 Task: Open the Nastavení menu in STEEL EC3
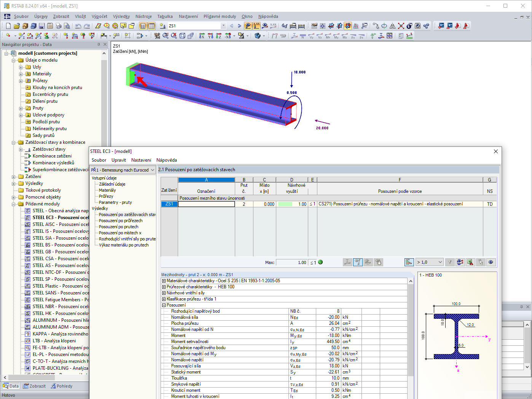pyautogui.click(x=141, y=160)
